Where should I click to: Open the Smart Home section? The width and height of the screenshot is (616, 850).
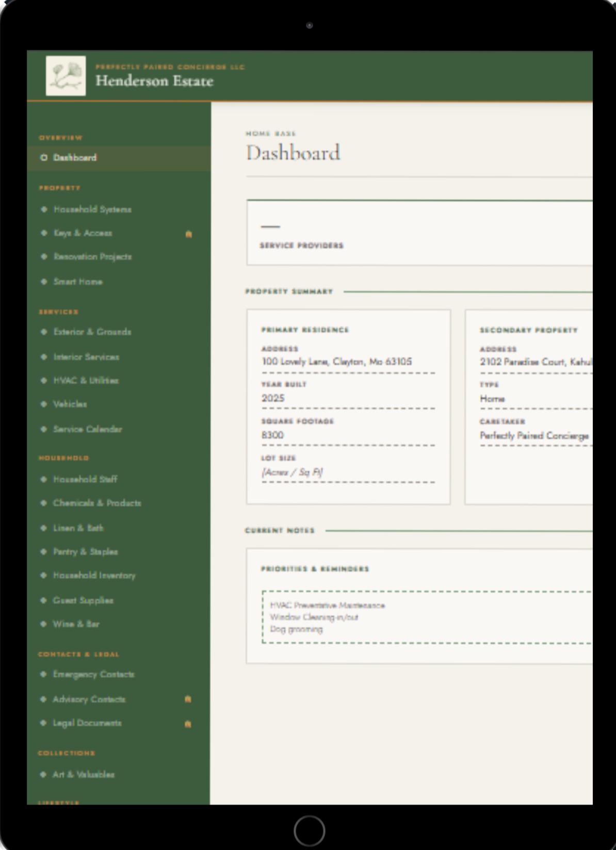(78, 282)
